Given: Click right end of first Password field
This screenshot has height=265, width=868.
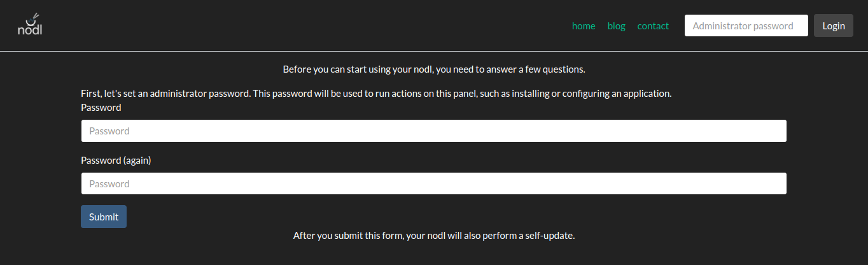Looking at the screenshot, I should tap(776, 131).
